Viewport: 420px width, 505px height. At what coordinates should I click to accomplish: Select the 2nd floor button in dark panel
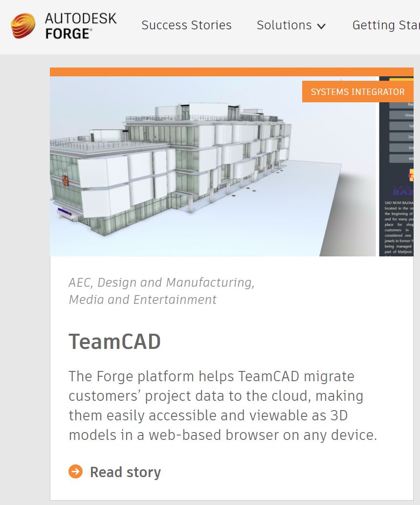[x=401, y=137]
